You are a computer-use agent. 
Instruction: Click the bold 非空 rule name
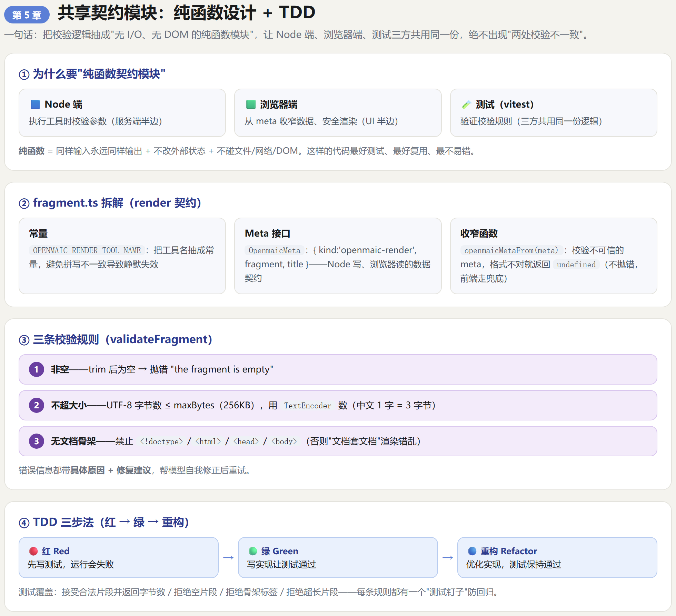pyautogui.click(x=60, y=369)
